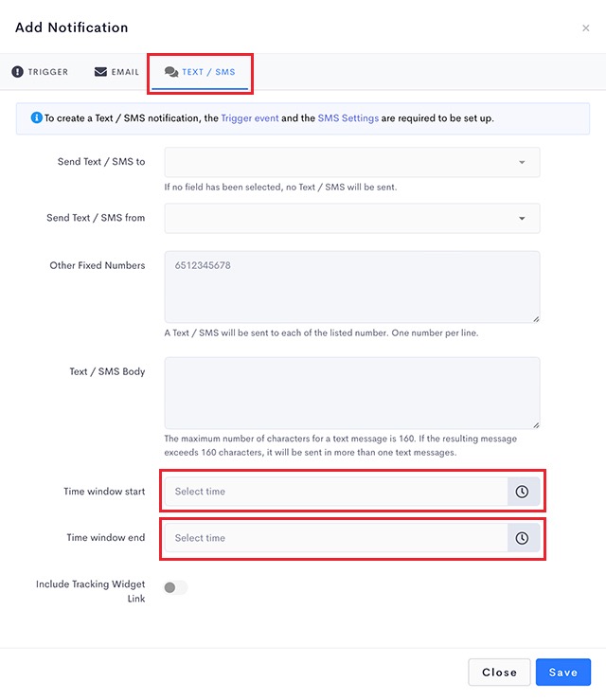Screen dimensions: 606x700
Task: Click the Email tab envelope icon
Action: [x=100, y=71]
